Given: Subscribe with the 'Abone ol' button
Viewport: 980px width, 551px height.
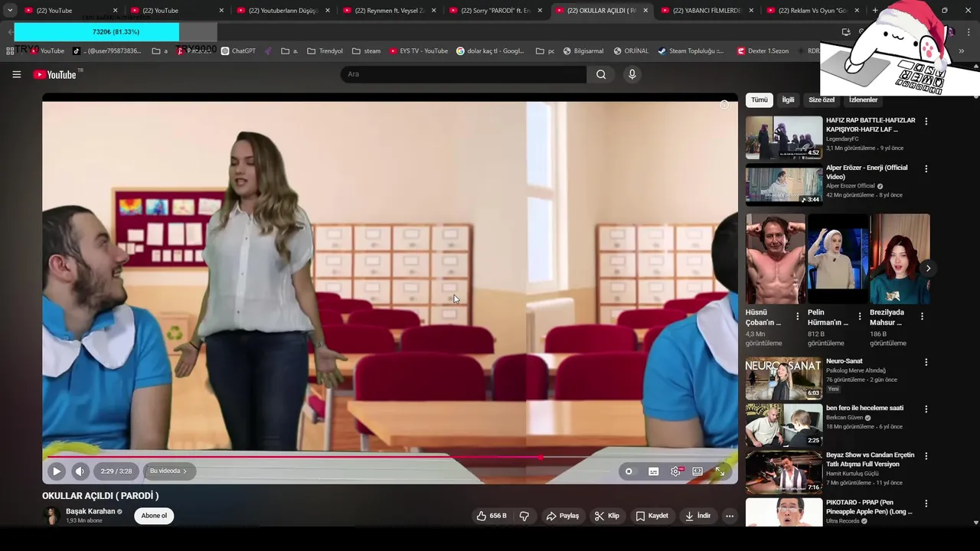Looking at the screenshot, I should pos(154,516).
